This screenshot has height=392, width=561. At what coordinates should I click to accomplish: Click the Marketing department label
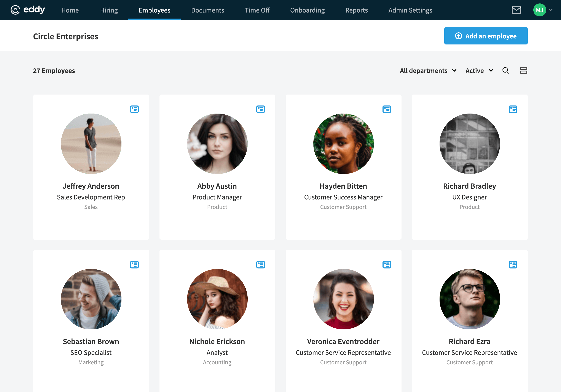(91, 362)
